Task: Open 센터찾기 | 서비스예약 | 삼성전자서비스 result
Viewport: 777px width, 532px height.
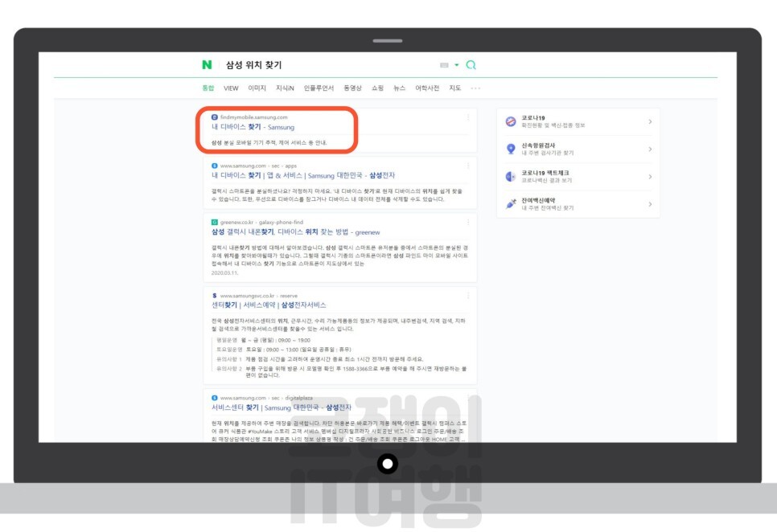Action: pyautogui.click(x=269, y=305)
